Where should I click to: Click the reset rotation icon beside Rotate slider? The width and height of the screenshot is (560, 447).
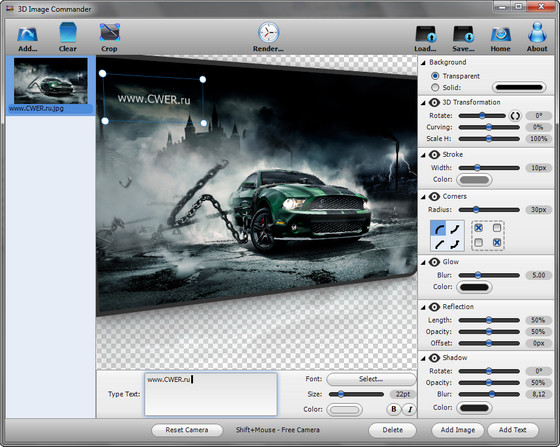point(515,116)
